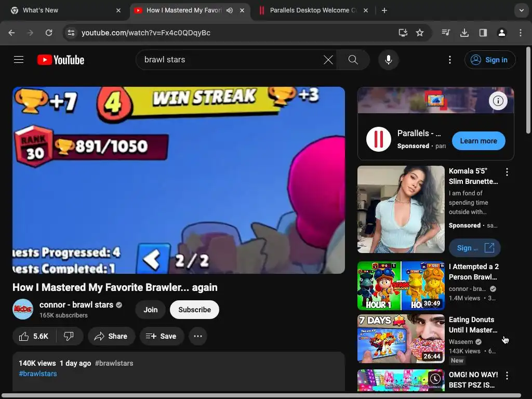The image size is (532, 399).
Task: Like the video with thumbs up
Action: click(34, 336)
